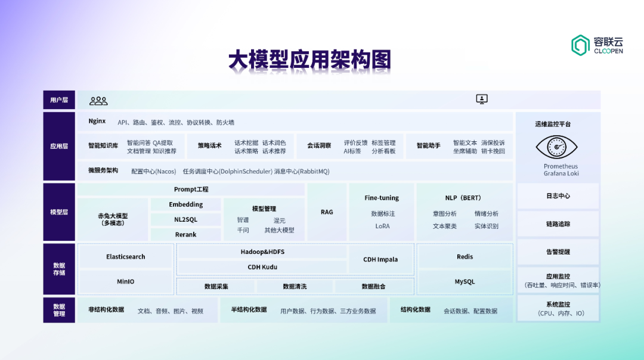Switch to the 数据存储 layer

(x=58, y=269)
